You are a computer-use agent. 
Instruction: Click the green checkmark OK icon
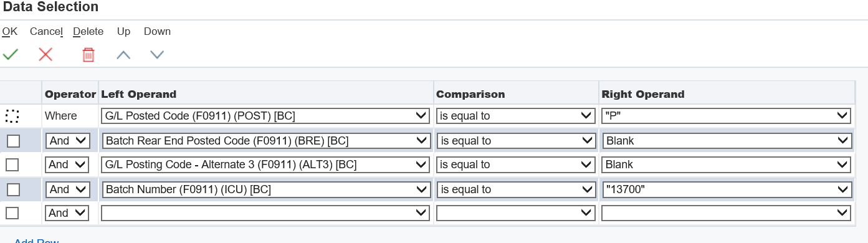point(11,55)
